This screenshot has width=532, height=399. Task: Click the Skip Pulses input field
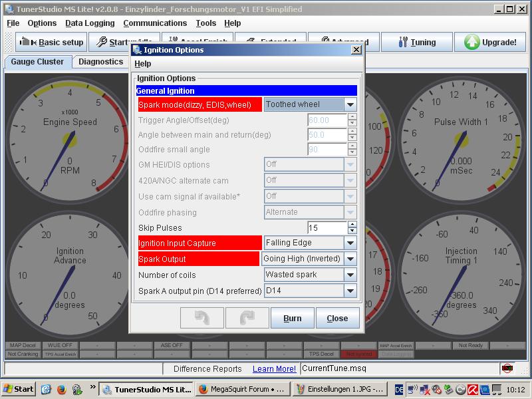327,228
